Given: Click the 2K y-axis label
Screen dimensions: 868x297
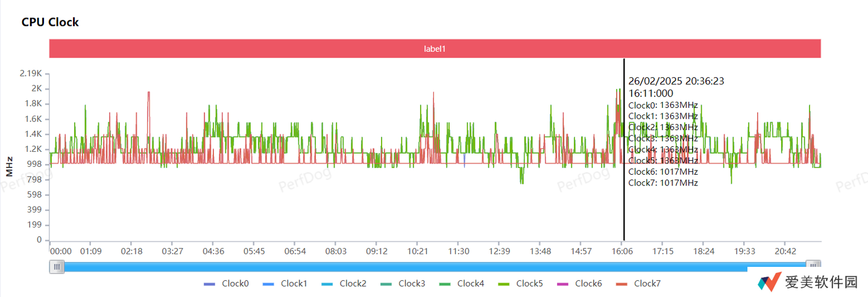Looking at the screenshot, I should click(x=37, y=89).
